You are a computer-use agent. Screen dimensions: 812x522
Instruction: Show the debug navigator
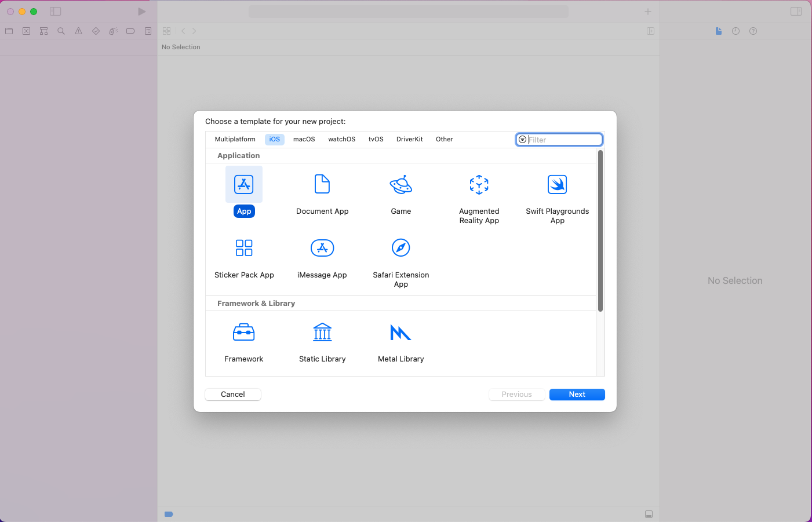(114, 31)
